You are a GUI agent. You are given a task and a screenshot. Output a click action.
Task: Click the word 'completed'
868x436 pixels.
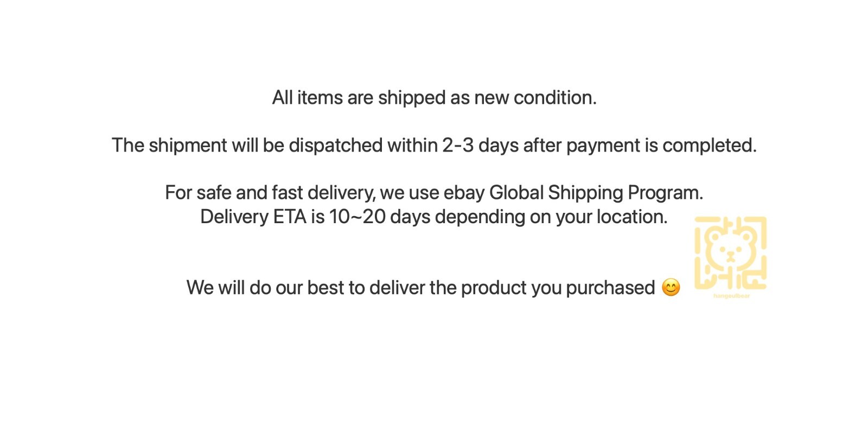click(707, 146)
